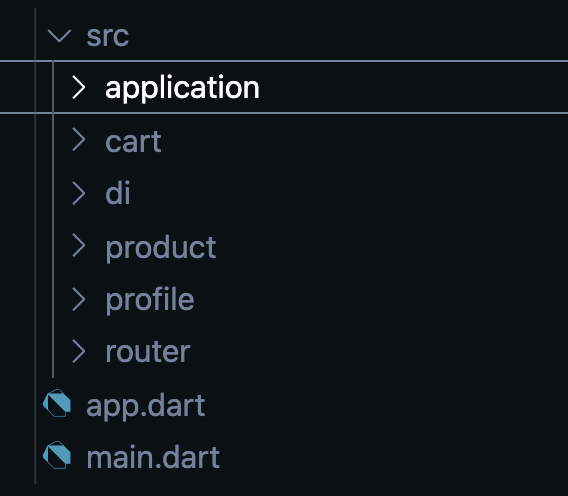Click the indent guide line under src
The height and width of the screenshot is (496, 568).
pos(53,219)
